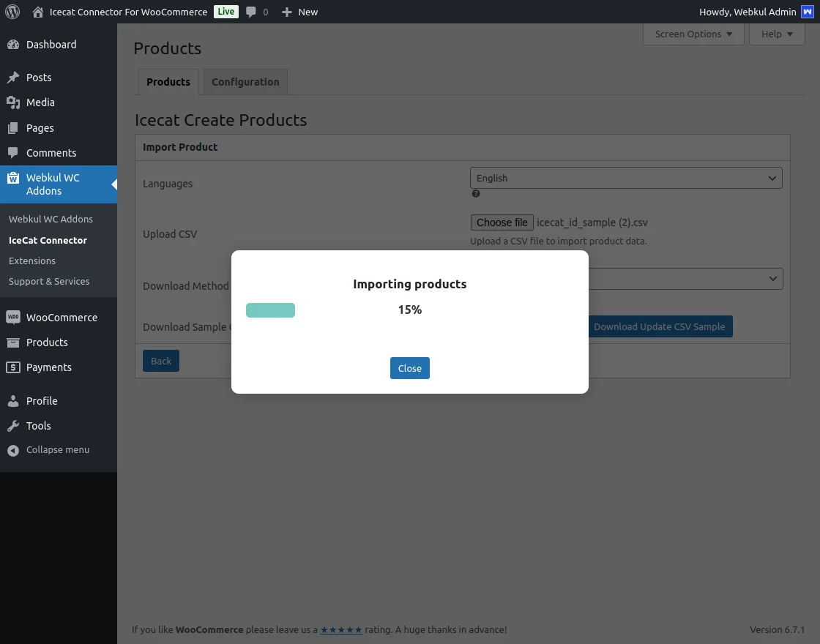Click the Importing products heading
The image size is (820, 644).
[409, 284]
